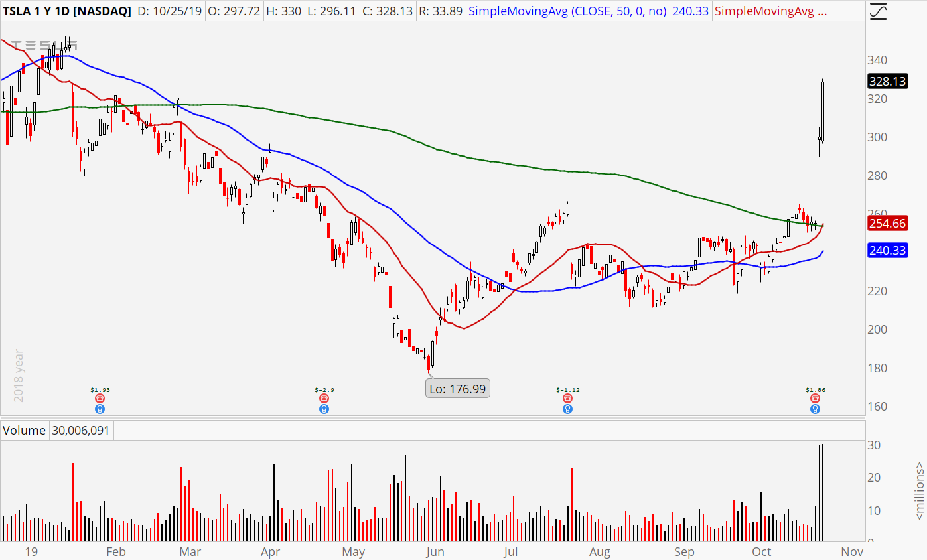Viewport: 927px width, 560px height.
Task: Click the Oct label on the time axis
Action: pyautogui.click(x=761, y=551)
